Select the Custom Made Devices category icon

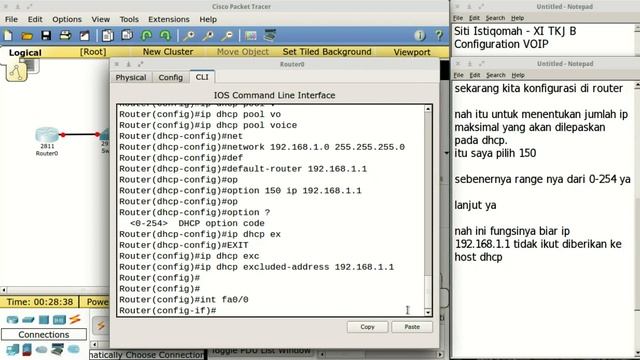pyautogui.click(x=57, y=350)
